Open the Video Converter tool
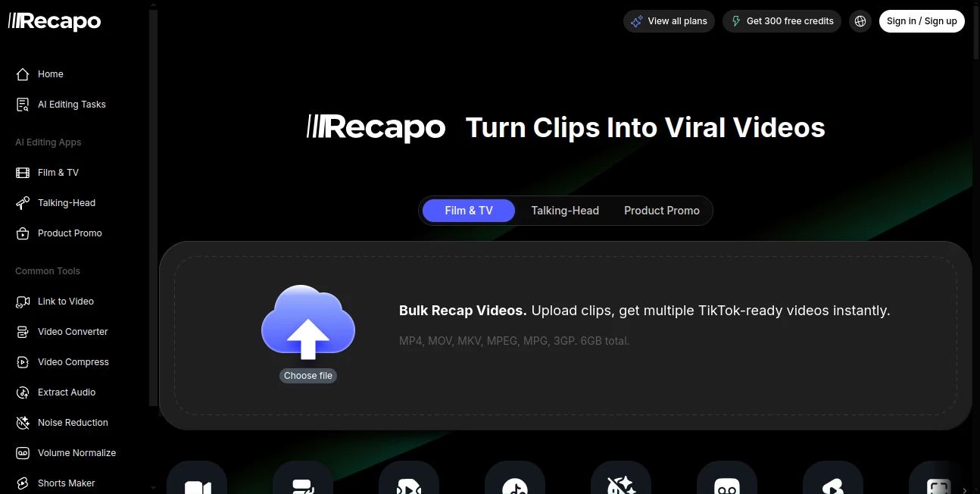 74,332
